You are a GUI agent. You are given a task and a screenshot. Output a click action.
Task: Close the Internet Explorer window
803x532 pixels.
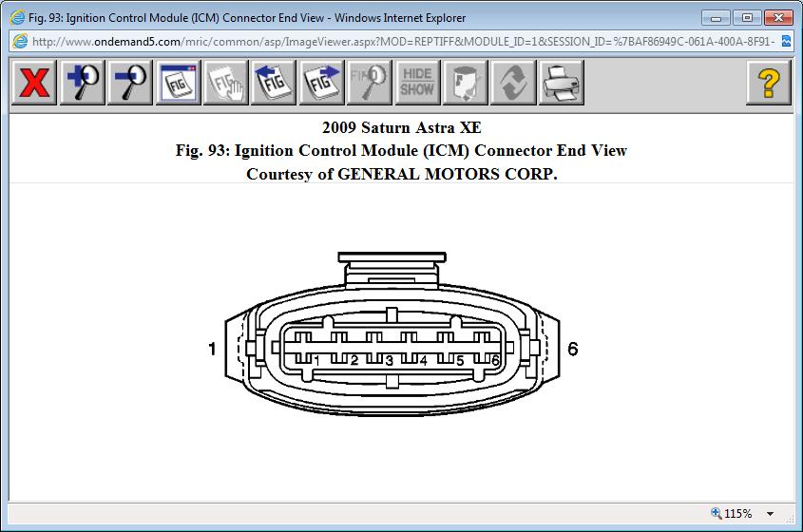pos(778,18)
